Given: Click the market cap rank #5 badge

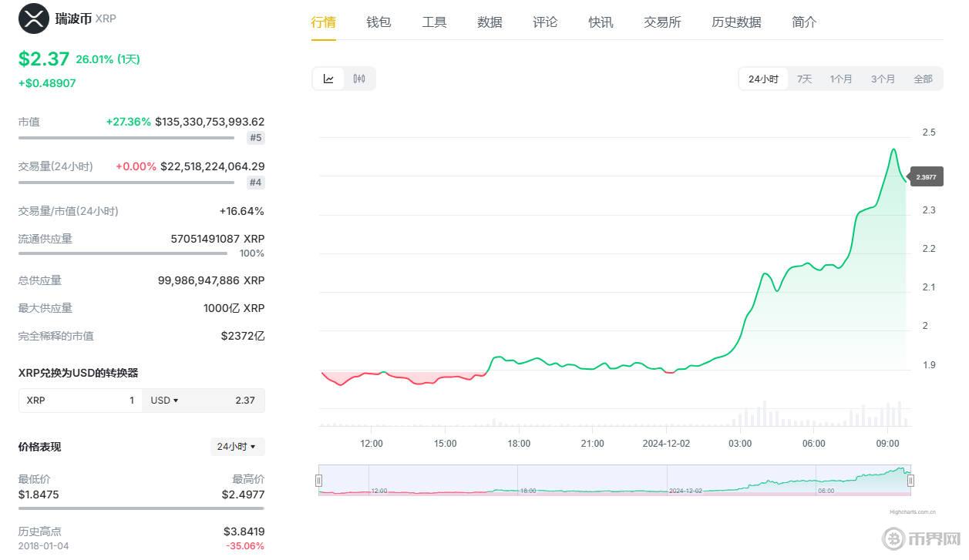Looking at the screenshot, I should point(255,138).
